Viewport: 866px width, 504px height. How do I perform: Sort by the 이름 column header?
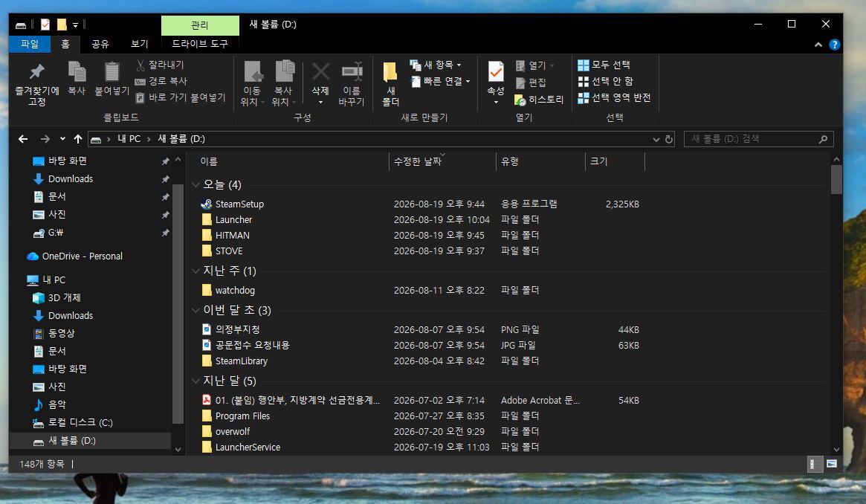tap(209, 161)
